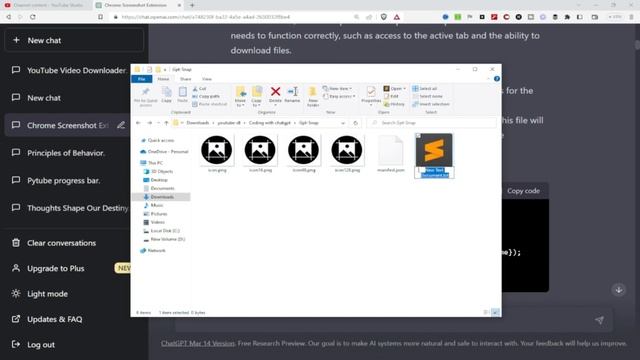Click Copy path in Clipboard group

[206, 96]
